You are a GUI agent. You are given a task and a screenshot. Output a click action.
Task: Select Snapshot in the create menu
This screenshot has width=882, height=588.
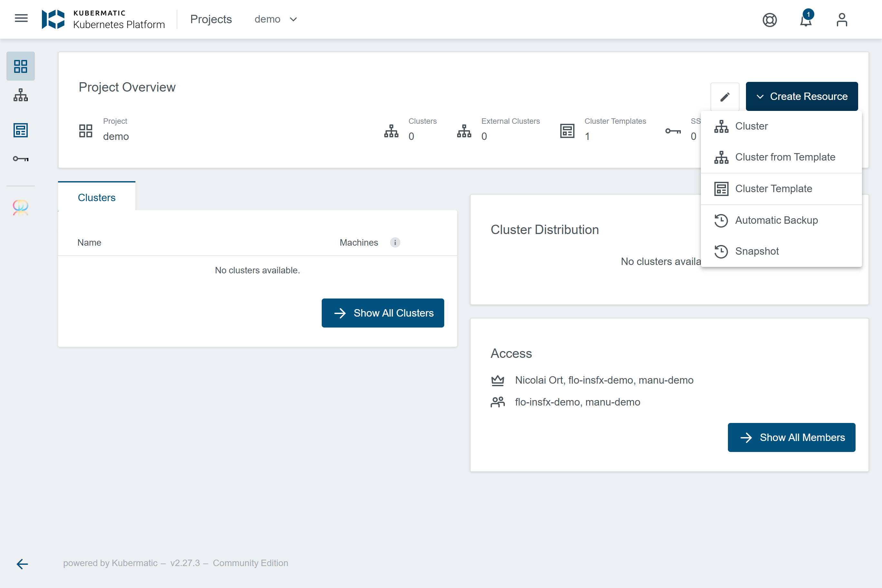(756, 251)
